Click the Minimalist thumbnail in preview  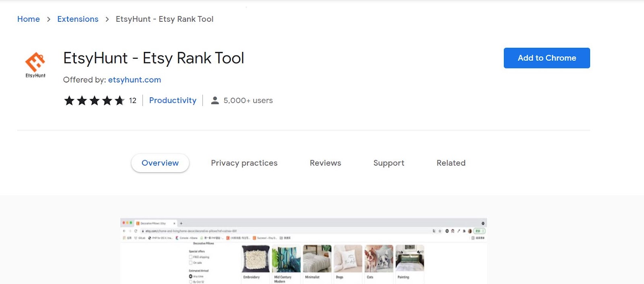317,258
